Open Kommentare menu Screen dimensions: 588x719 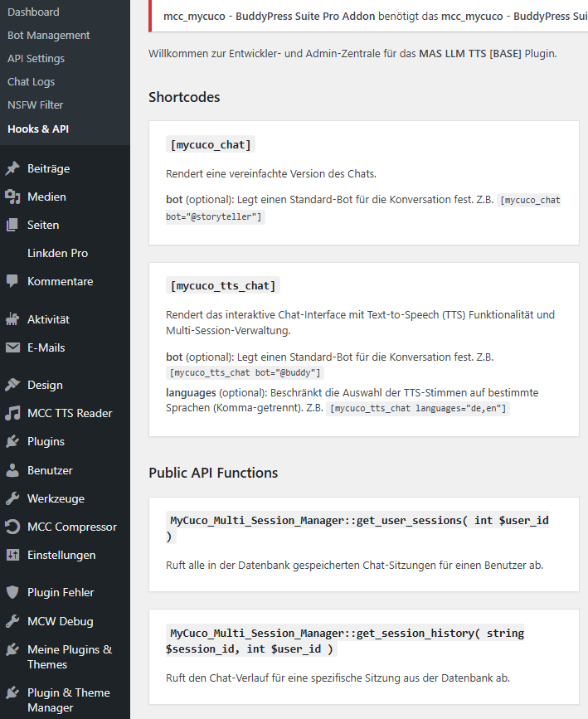pos(60,281)
